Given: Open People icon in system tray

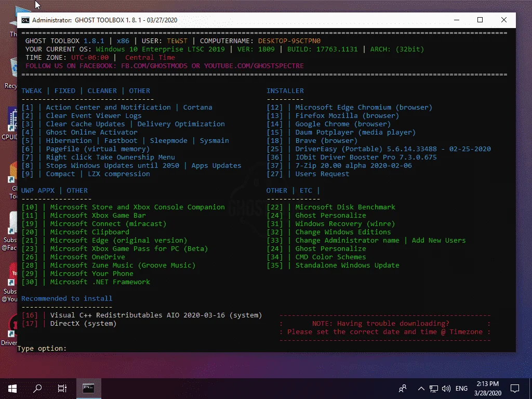Looking at the screenshot, I should coord(403,389).
